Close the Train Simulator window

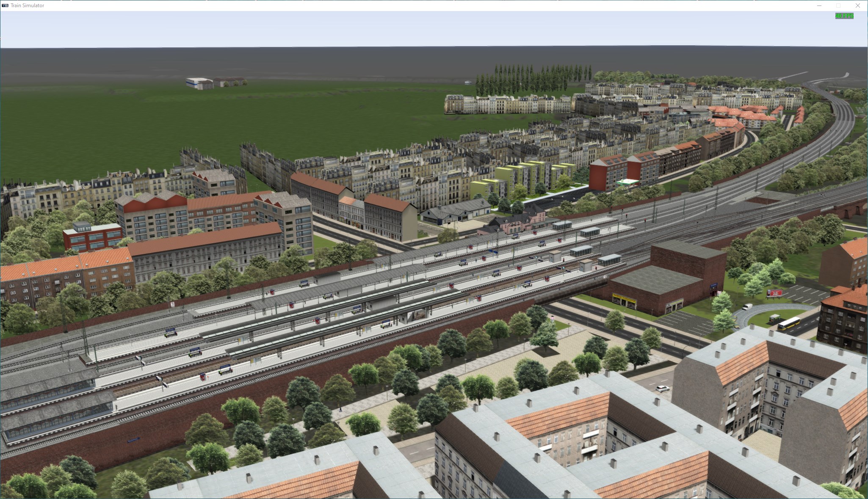(858, 6)
